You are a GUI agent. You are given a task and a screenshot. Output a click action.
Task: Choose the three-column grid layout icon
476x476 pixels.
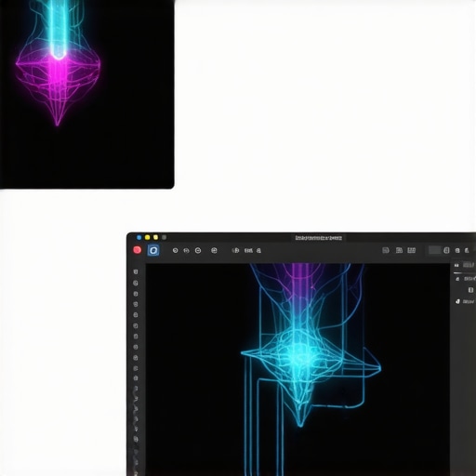tap(412, 250)
